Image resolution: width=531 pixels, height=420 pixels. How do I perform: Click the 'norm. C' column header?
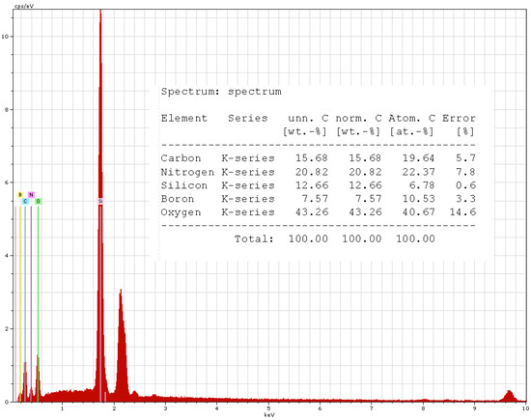click(x=358, y=118)
